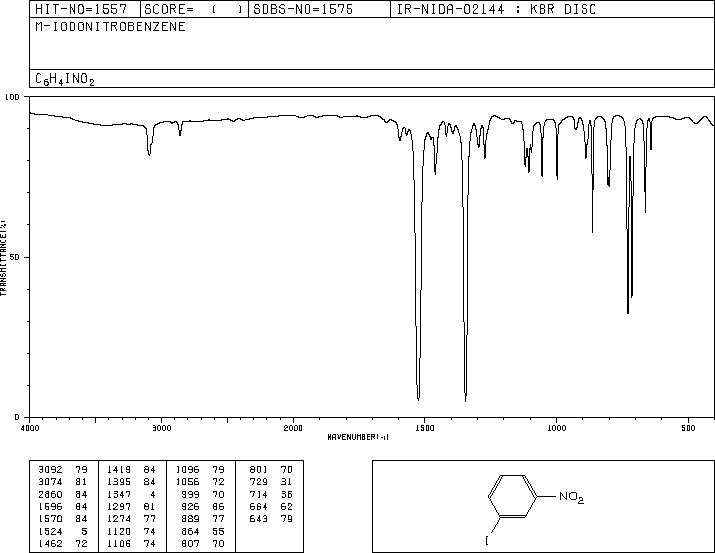Pick the 926 value in peak table

pyautogui.click(x=191, y=506)
